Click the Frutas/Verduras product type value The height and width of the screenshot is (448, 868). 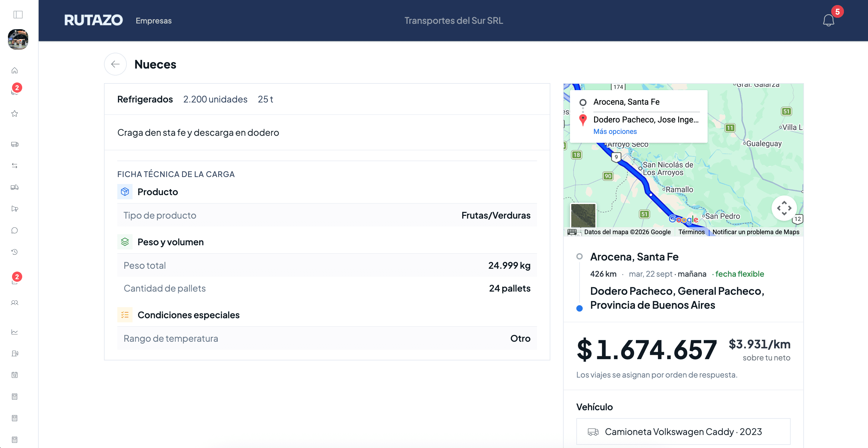click(x=496, y=215)
